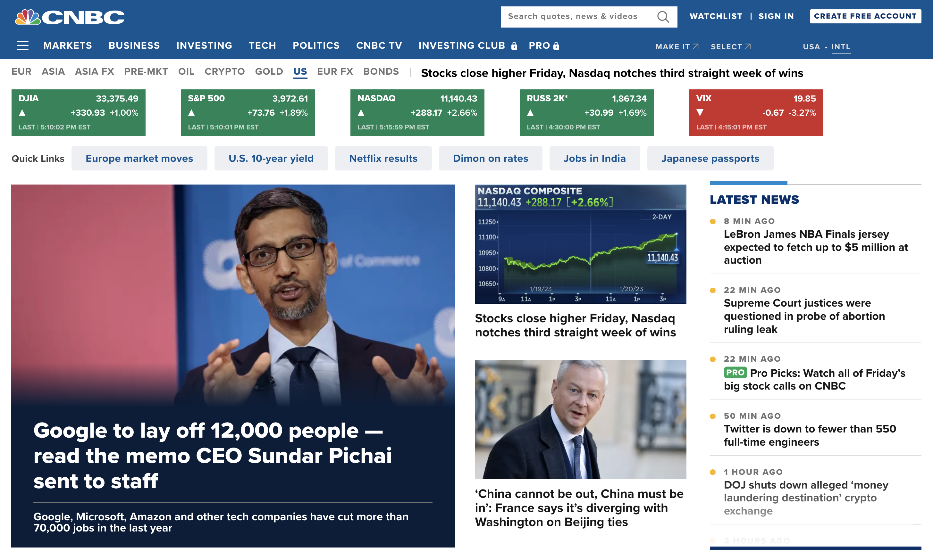Click ticker headline about Nasdaq third straight week
The width and height of the screenshot is (933, 560).
[x=612, y=73]
